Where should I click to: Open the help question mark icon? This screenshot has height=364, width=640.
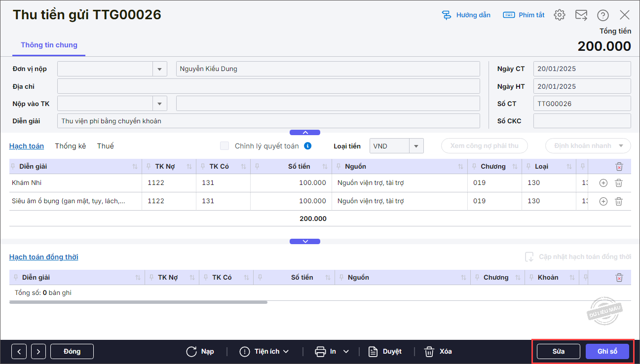click(602, 15)
